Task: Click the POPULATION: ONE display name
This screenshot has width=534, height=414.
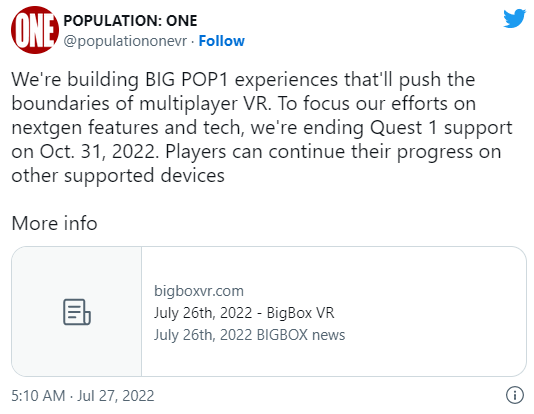Action: point(130,21)
